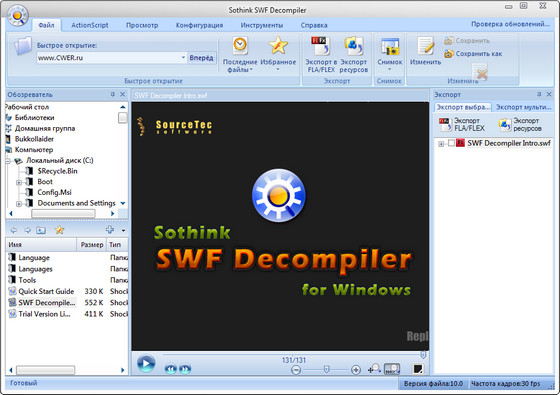Click the Вперёд go button
The width and height of the screenshot is (560, 395).
(201, 58)
